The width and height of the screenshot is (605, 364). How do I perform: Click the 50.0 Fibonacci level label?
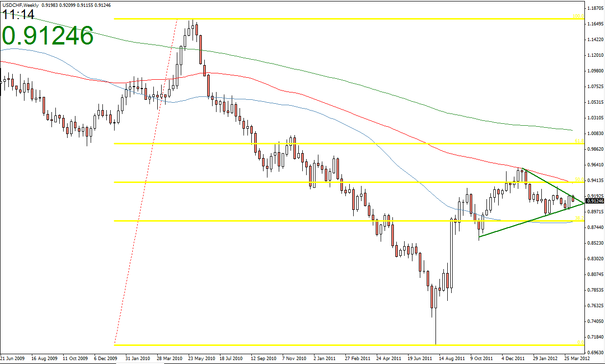(579, 180)
